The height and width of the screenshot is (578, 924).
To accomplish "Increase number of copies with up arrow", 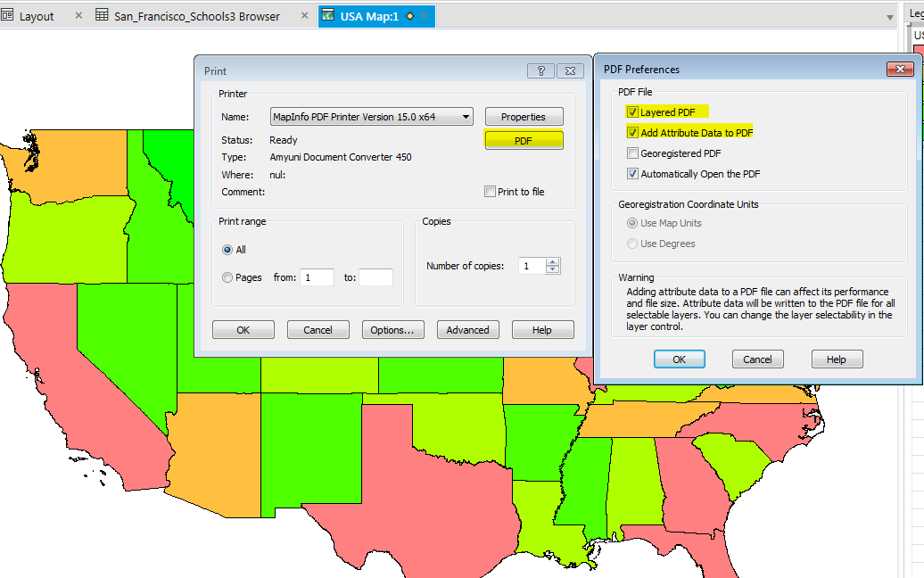I will [553, 261].
